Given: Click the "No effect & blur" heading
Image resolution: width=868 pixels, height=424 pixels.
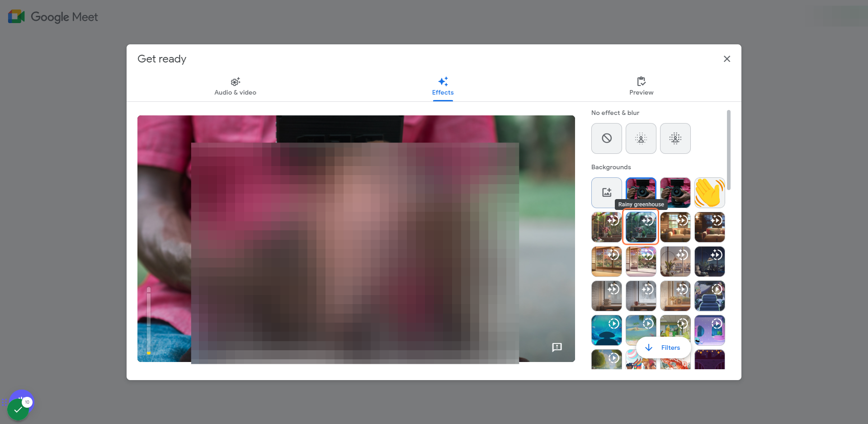Looking at the screenshot, I should [x=615, y=113].
